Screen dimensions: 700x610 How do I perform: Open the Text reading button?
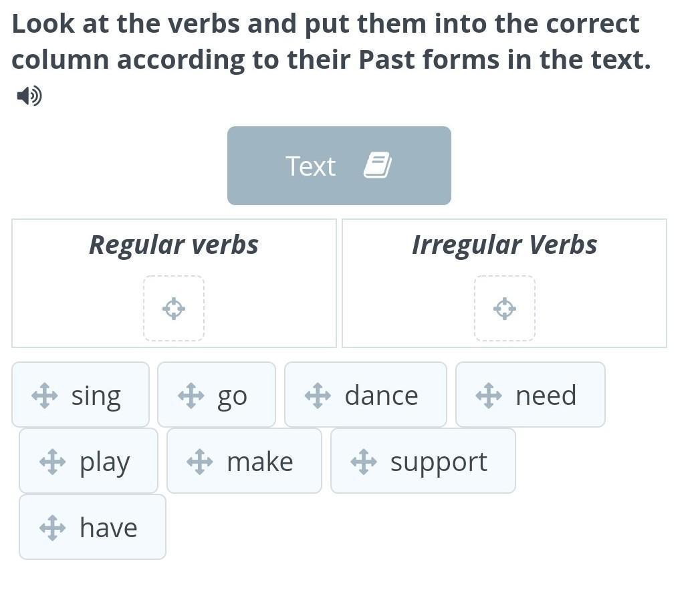339,166
